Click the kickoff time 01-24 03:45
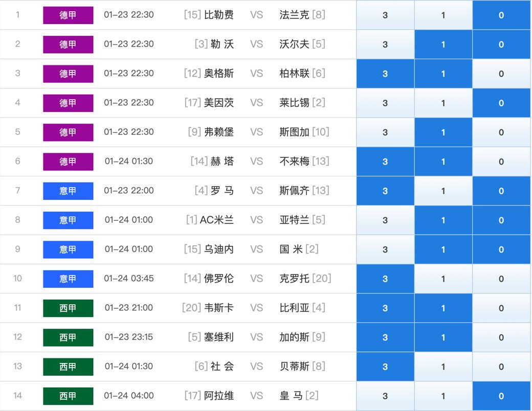 pos(129,279)
